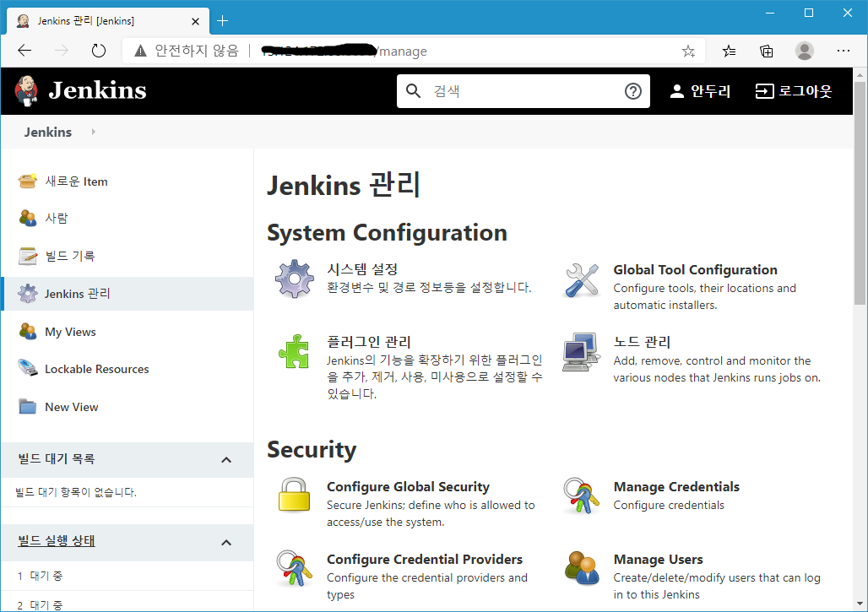Open the Global Tool Configuration link
This screenshot has width=868, height=612.
(x=695, y=270)
